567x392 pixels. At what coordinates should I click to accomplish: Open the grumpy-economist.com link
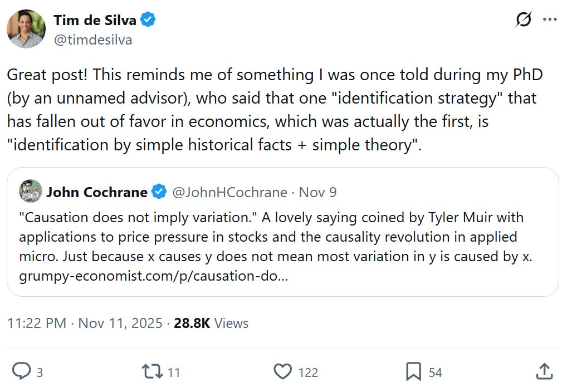point(153,276)
